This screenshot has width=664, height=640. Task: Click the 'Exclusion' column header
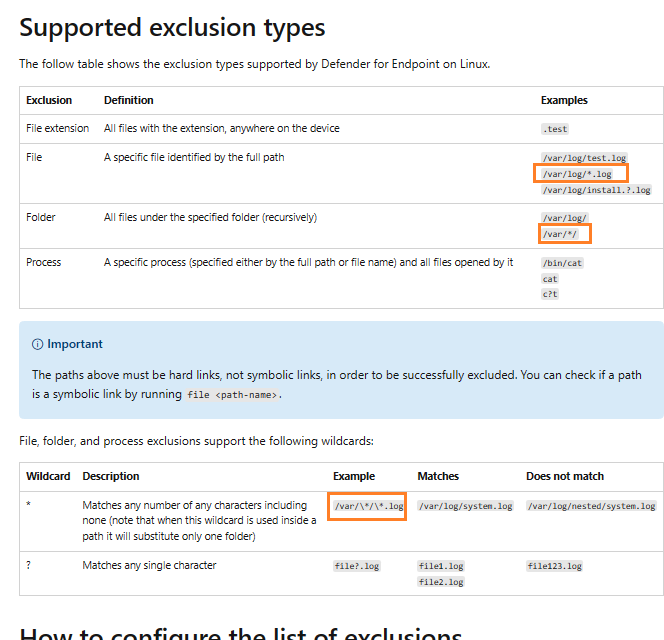click(x=49, y=100)
